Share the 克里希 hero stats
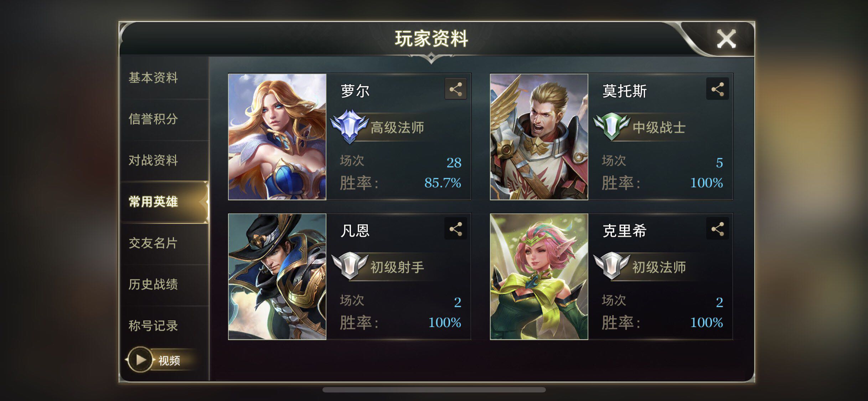Screen dimensions: 868x401 (717, 228)
